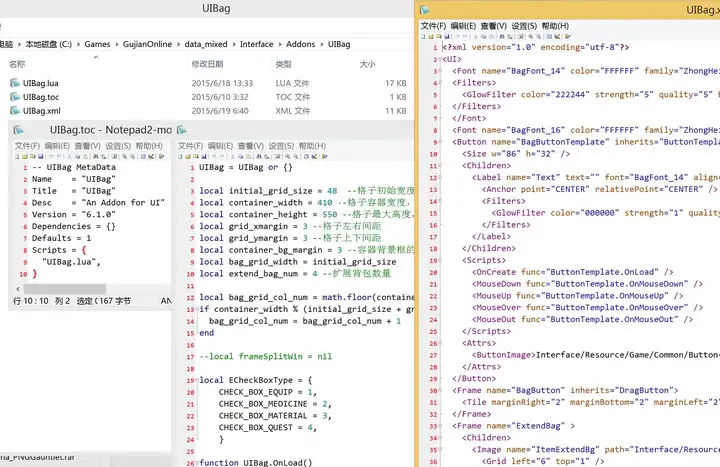Screen dimensions: 720x467
Task: Click Save icon in Lua editor toolbar
Action: (x=204, y=157)
